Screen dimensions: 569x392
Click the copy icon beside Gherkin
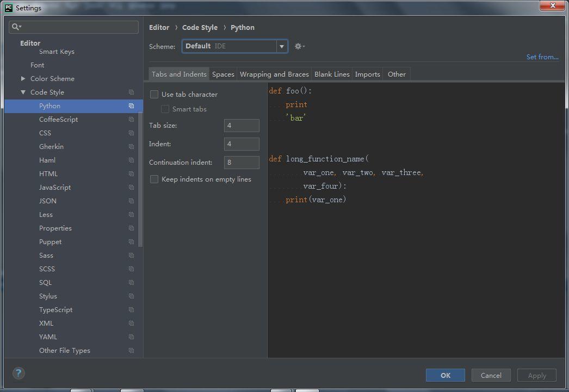(131, 147)
